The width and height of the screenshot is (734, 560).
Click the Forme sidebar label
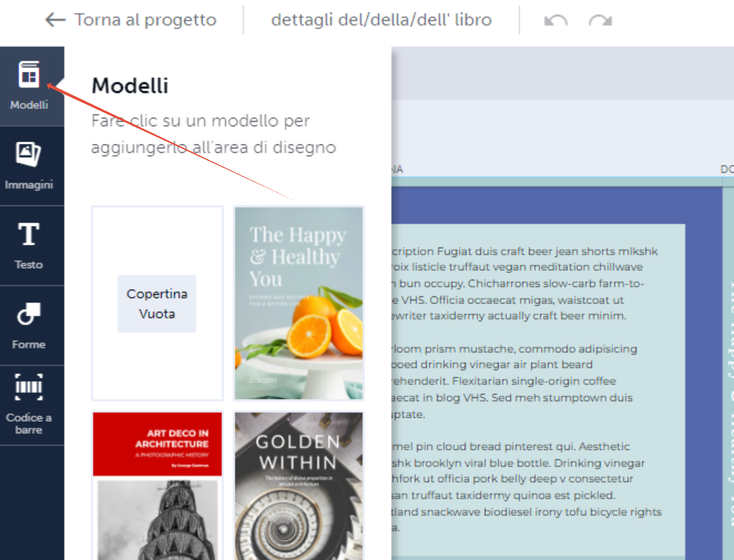(29, 345)
